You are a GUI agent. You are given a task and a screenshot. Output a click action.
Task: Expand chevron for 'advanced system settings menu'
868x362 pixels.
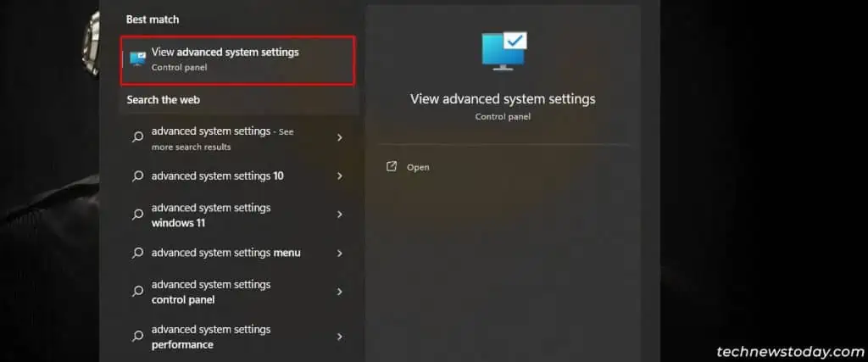(x=340, y=253)
